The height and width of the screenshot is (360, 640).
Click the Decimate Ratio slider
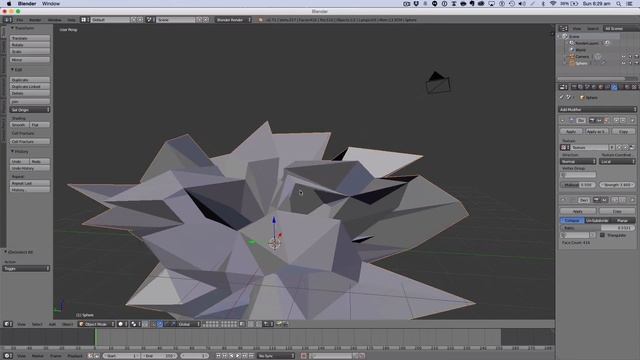598,228
